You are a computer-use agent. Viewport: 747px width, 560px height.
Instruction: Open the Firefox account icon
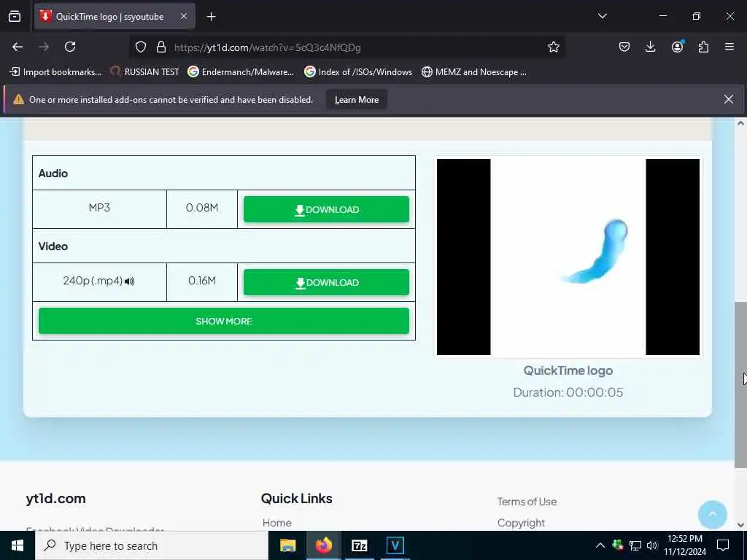(677, 47)
